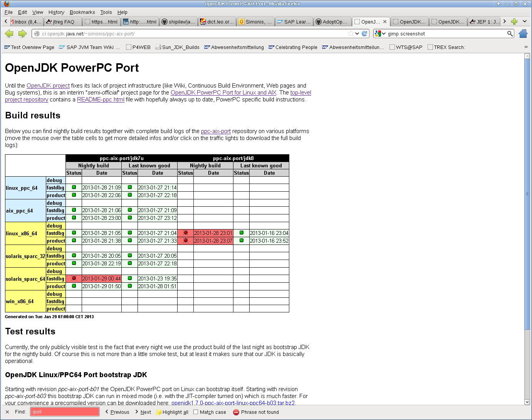Close the active OpenJ... tab
This screenshot has width=532, height=420.
click(385, 22)
